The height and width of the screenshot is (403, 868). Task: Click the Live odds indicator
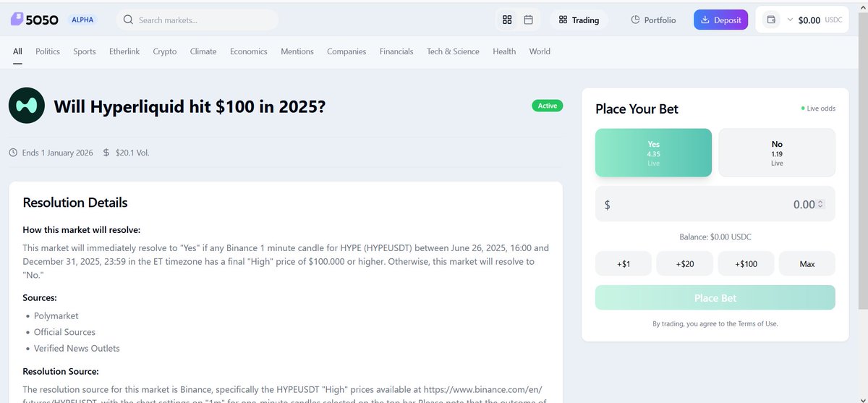tap(818, 109)
